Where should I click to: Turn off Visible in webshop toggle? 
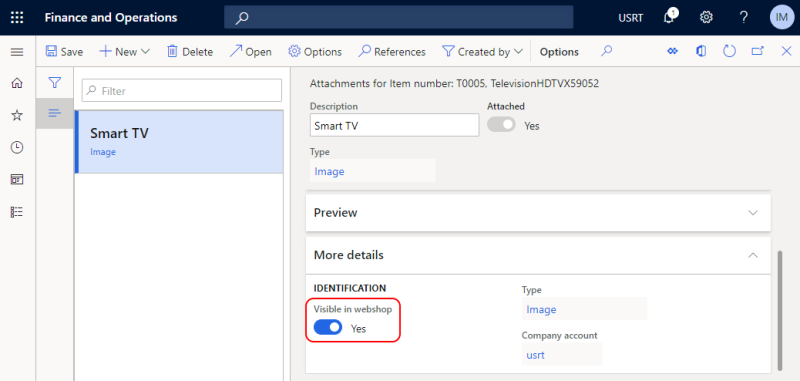[328, 328]
